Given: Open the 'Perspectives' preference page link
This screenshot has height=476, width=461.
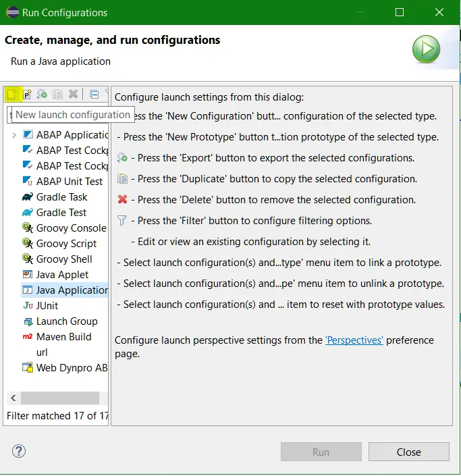Looking at the screenshot, I should pyautogui.click(x=354, y=340).
